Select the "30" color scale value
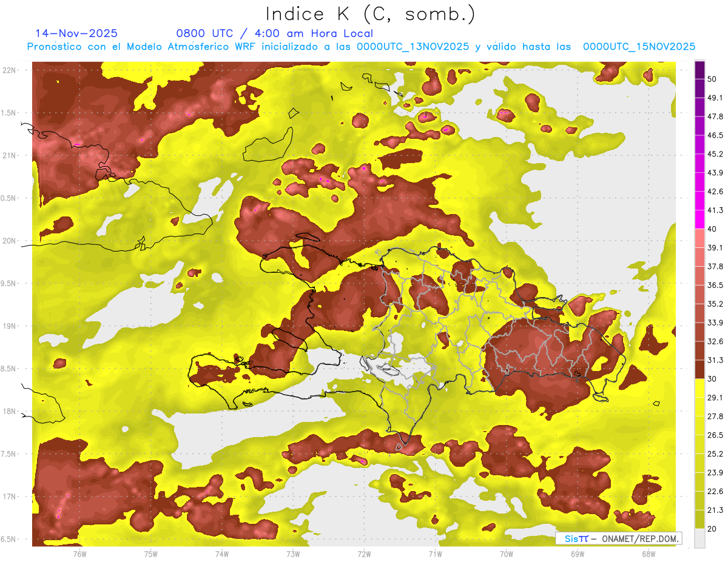The image size is (728, 562). click(x=713, y=379)
